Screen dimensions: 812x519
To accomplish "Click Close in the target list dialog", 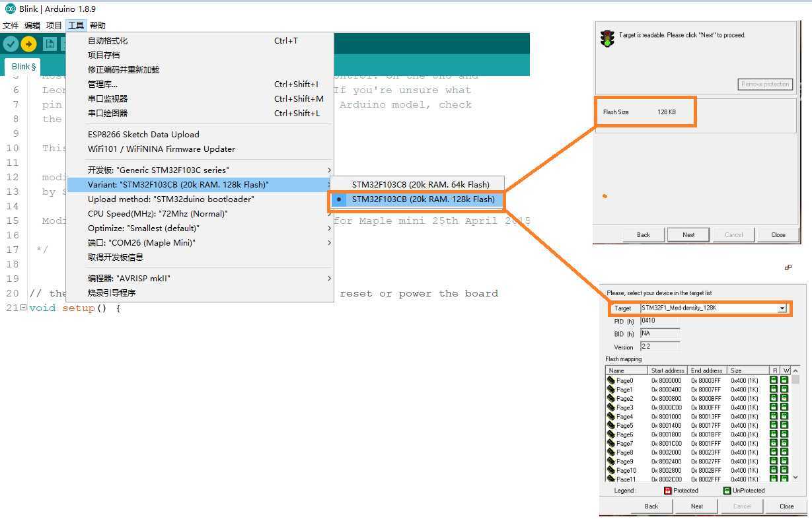I will coord(786,506).
